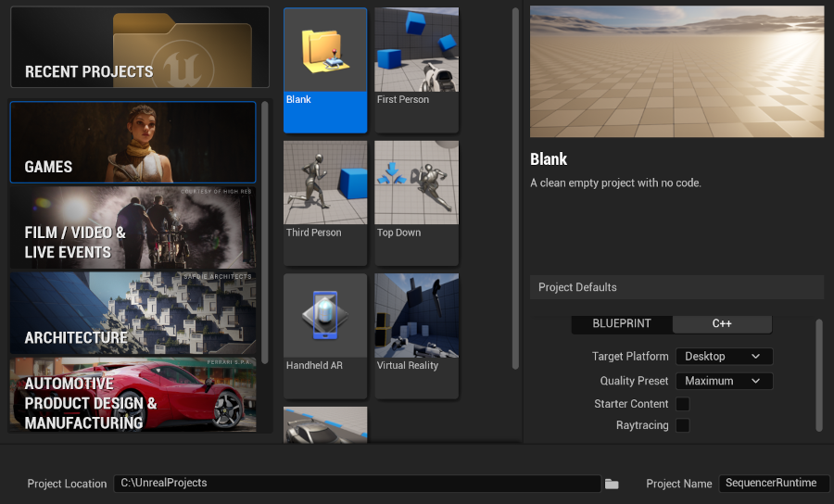The width and height of the screenshot is (834, 504).
Task: Open the Quality Preset dropdown
Action: pyautogui.click(x=724, y=381)
